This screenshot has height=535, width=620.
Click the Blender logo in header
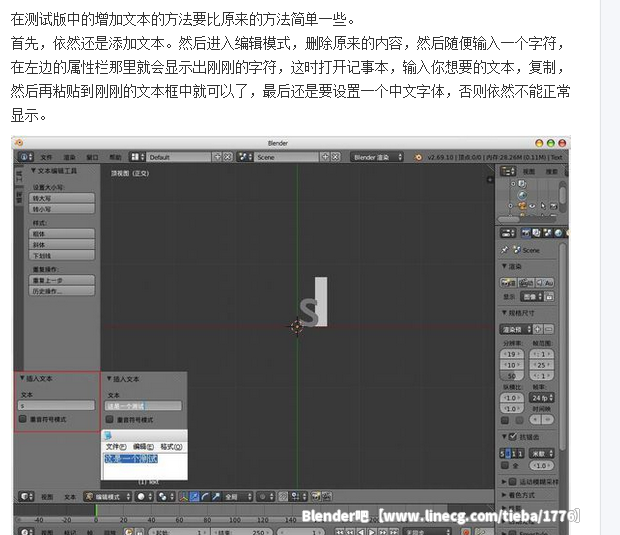(x=416, y=157)
